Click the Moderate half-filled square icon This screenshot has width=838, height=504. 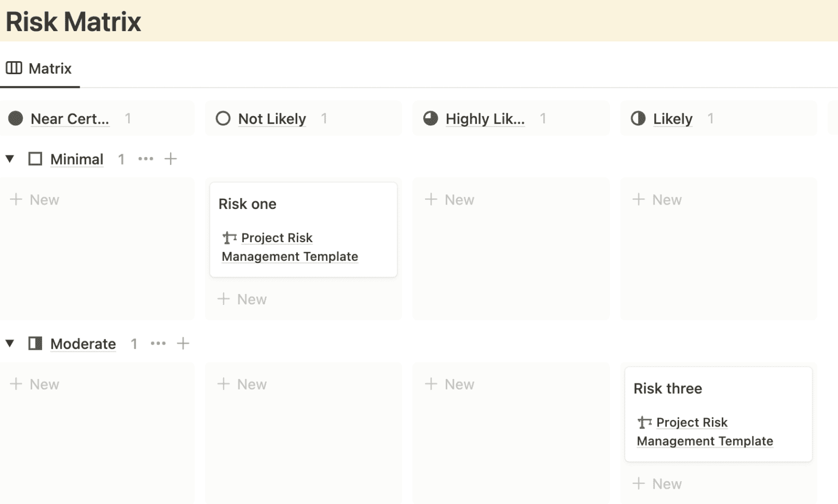click(x=35, y=344)
